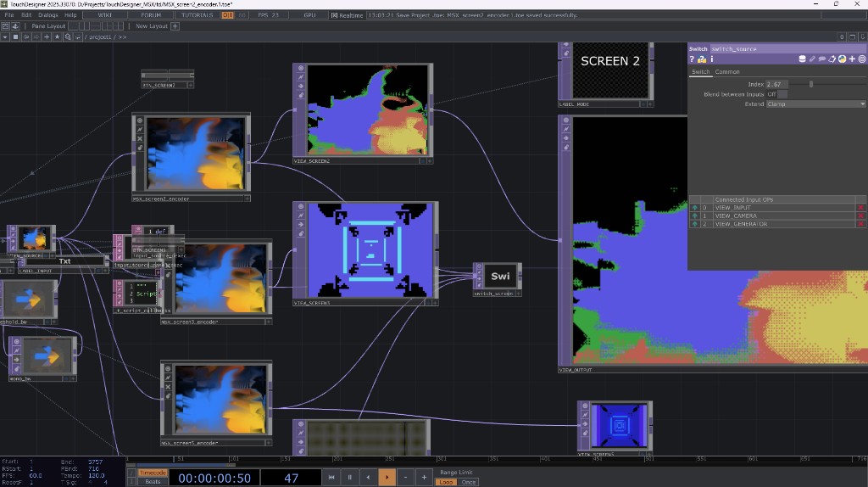This screenshot has width=868, height=487.
Task: Click the switch_source name field
Action: click(x=788, y=48)
